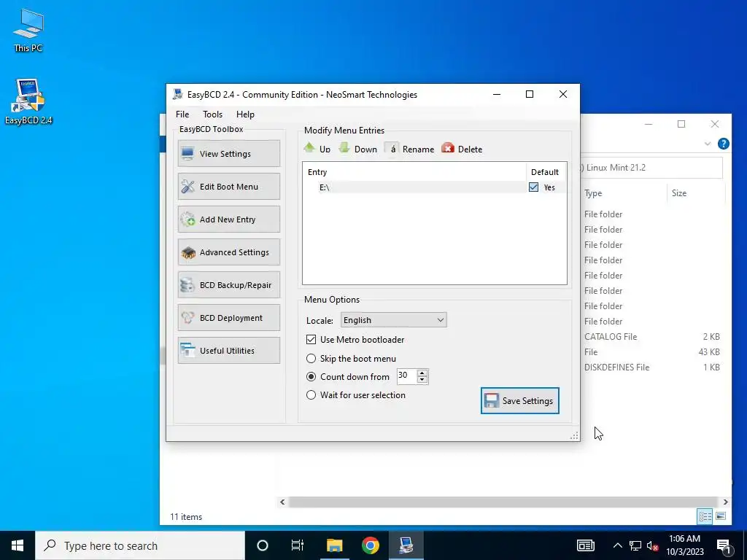Expand the ribbon chevron in Explorer window
Image resolution: width=747 pixels, height=560 pixels.
point(708,144)
